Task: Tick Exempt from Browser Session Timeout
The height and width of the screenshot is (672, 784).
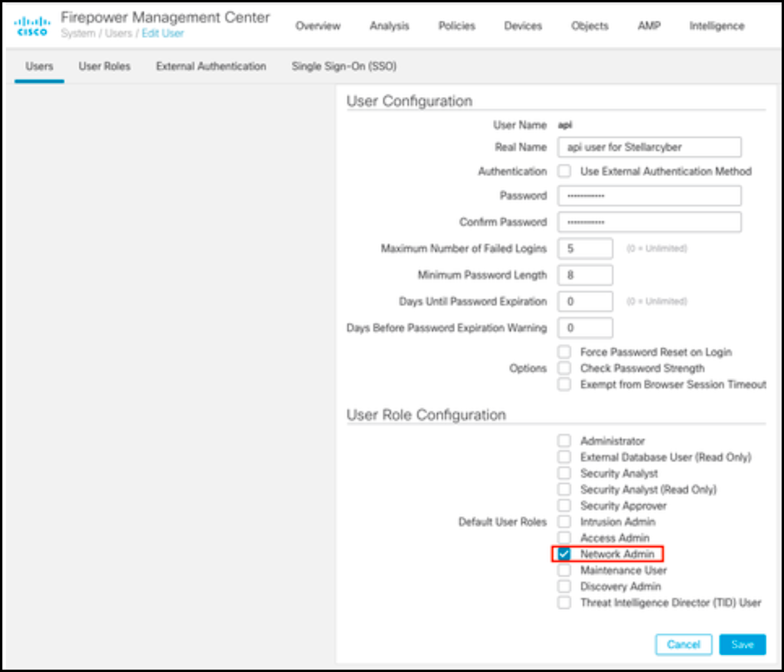Action: [x=564, y=384]
